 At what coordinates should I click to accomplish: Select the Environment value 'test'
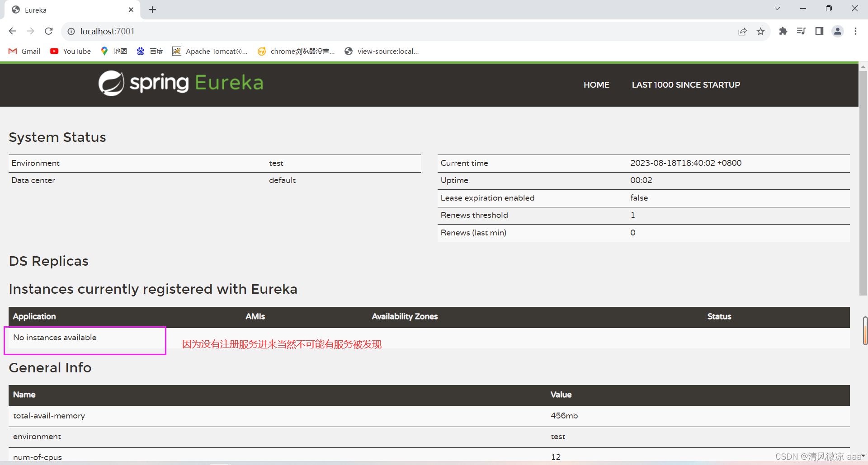point(276,163)
